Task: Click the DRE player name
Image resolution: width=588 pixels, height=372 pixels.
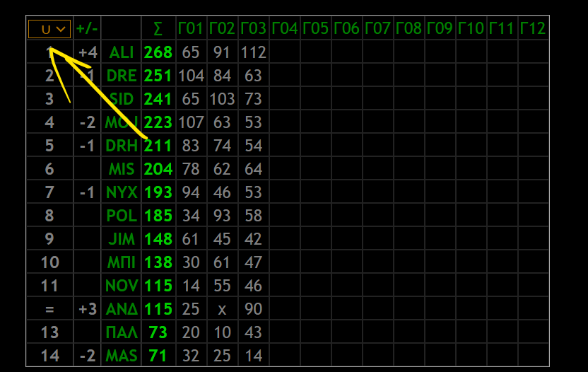Action: click(x=122, y=76)
